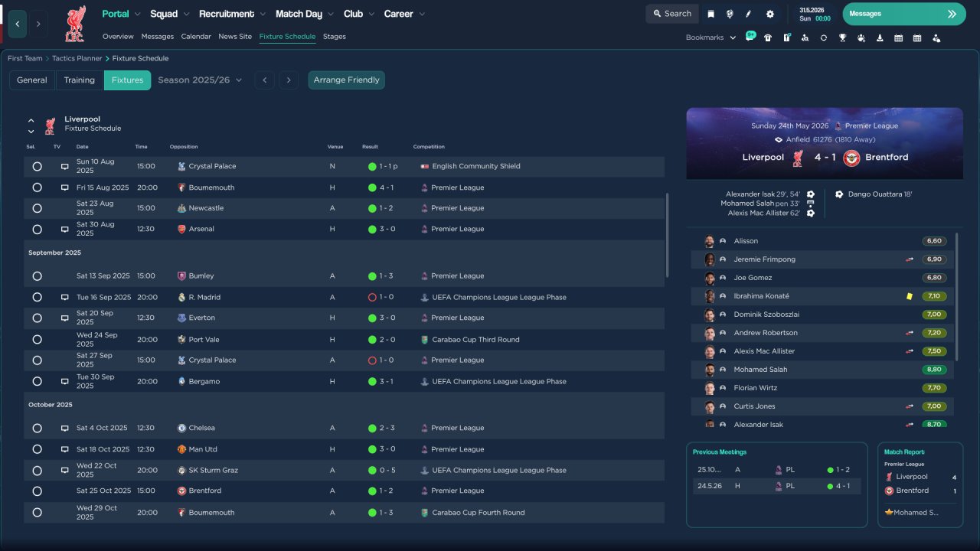Click the lineup ratings vertical scrollbar

tap(957, 297)
